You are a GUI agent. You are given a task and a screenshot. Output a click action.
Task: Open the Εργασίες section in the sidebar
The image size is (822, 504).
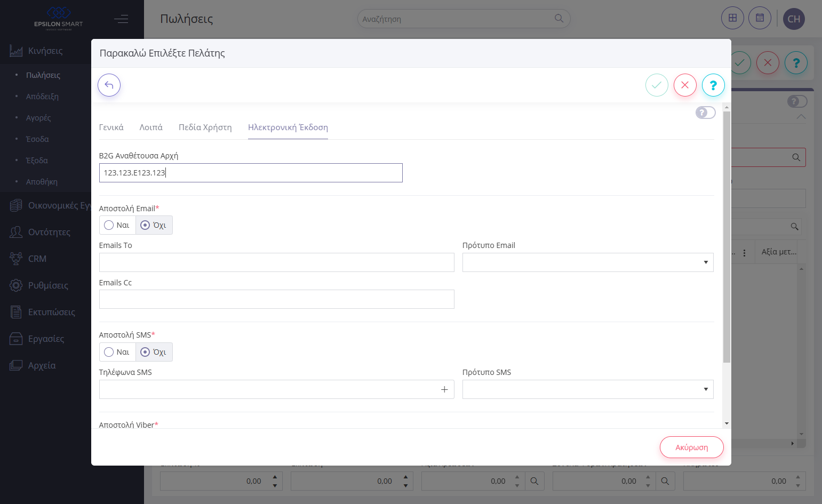pos(46,339)
